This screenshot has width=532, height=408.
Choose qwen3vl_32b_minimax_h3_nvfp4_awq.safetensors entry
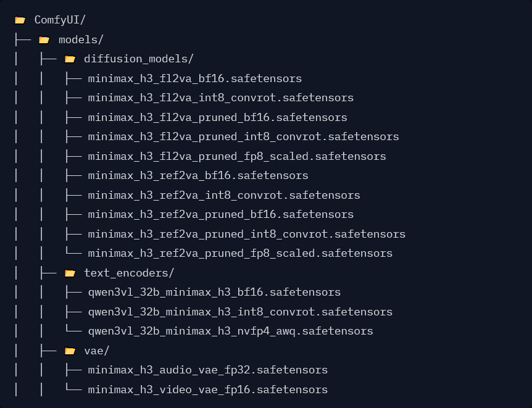[231, 331]
